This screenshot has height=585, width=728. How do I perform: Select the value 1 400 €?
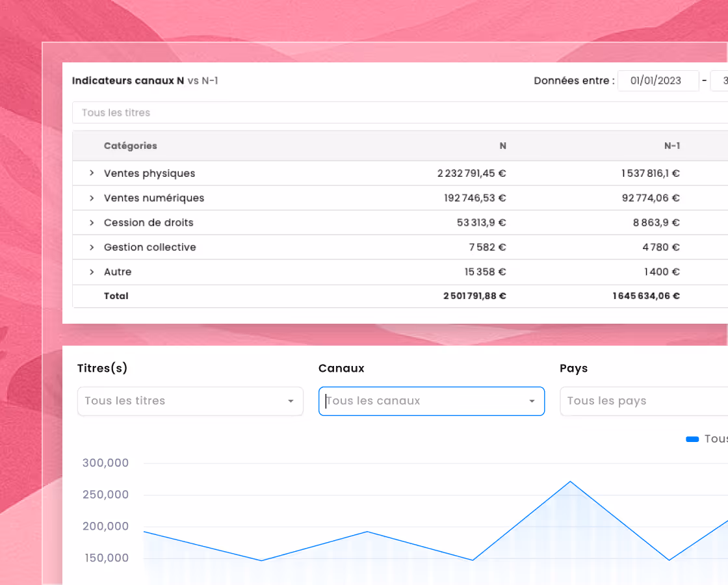(x=662, y=272)
